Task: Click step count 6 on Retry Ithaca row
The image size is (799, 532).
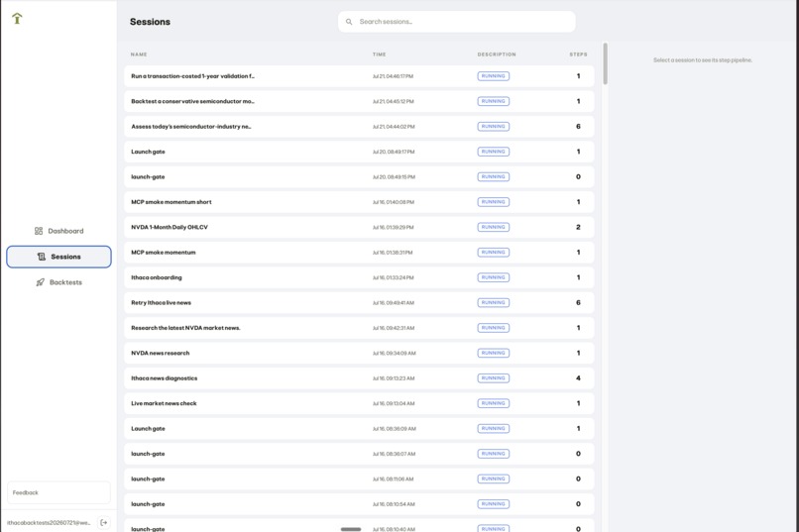Action: click(x=578, y=302)
